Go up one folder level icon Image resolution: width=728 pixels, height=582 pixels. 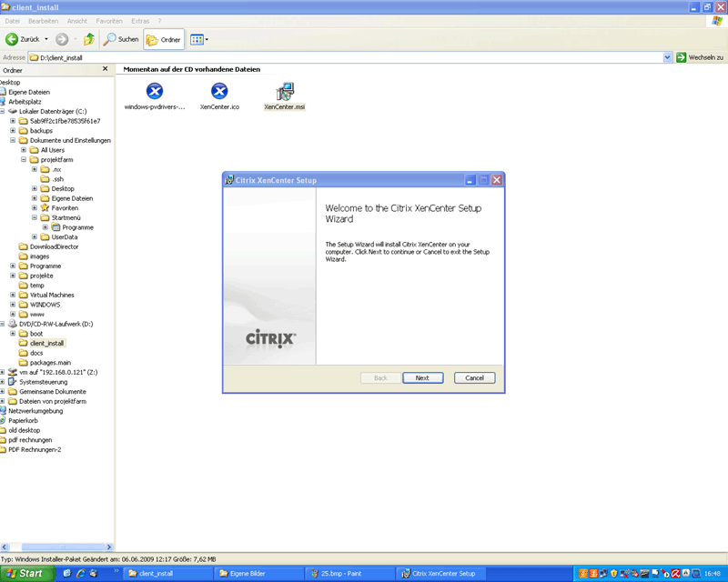click(88, 39)
